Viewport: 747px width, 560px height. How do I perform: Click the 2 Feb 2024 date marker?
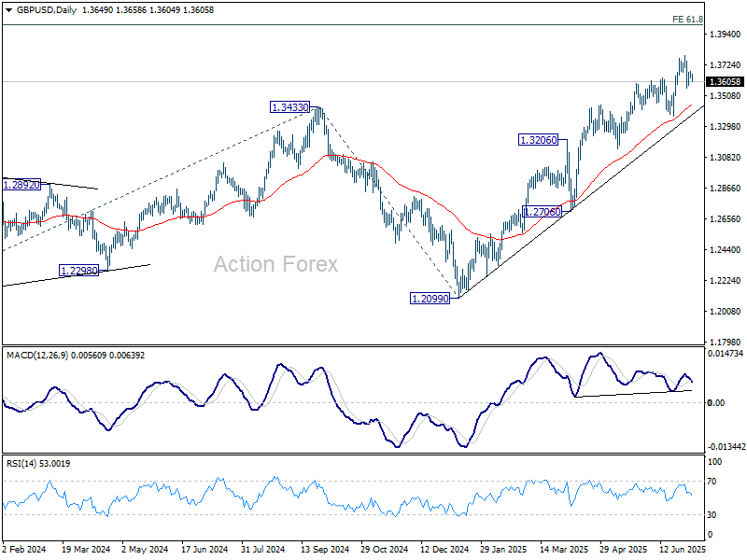point(24,550)
